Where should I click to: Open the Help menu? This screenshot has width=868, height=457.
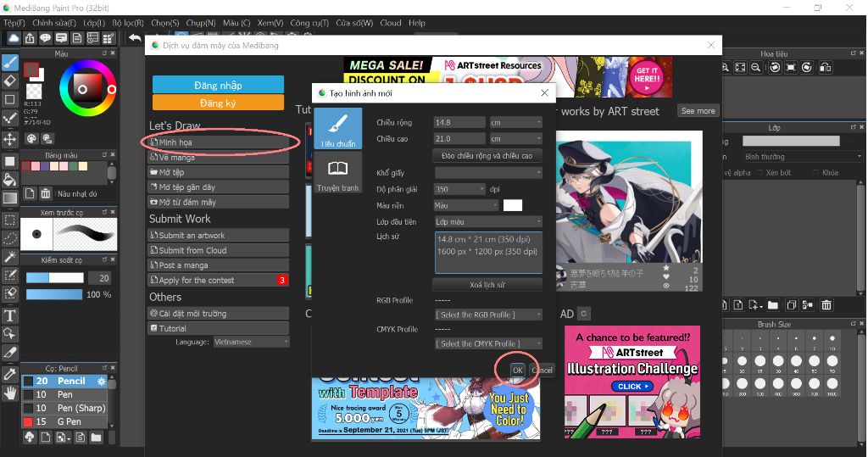(x=417, y=23)
